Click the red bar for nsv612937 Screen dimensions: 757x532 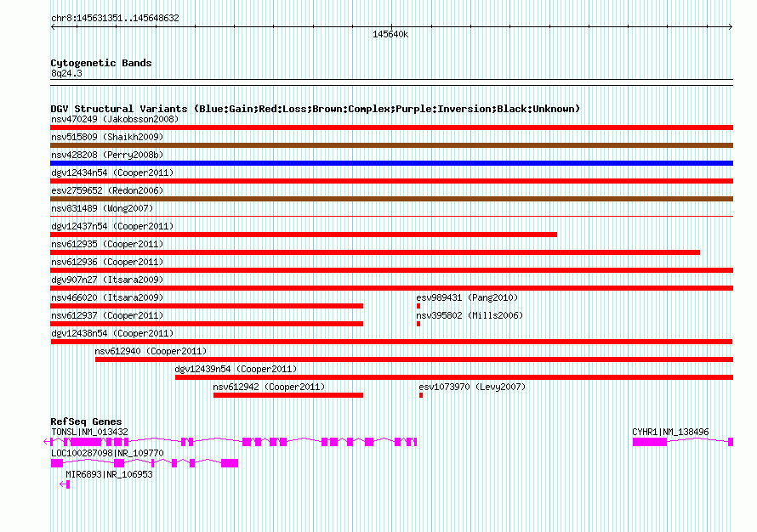pyautogui.click(x=207, y=324)
